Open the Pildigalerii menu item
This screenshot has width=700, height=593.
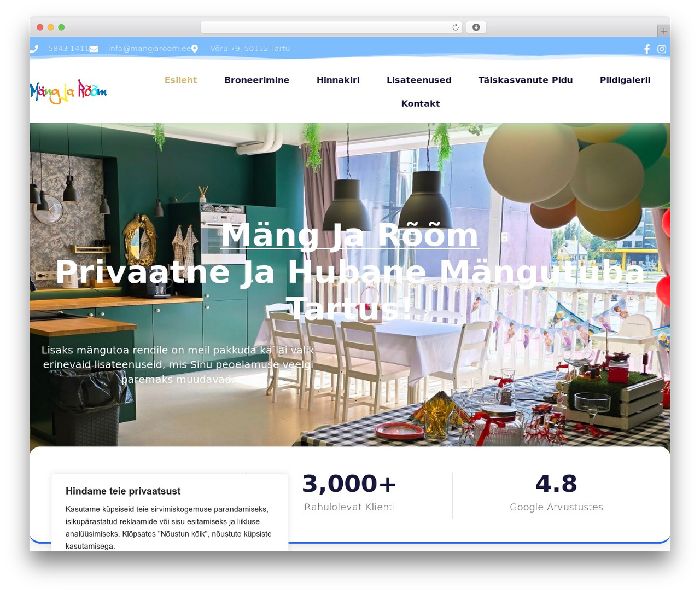(x=625, y=80)
